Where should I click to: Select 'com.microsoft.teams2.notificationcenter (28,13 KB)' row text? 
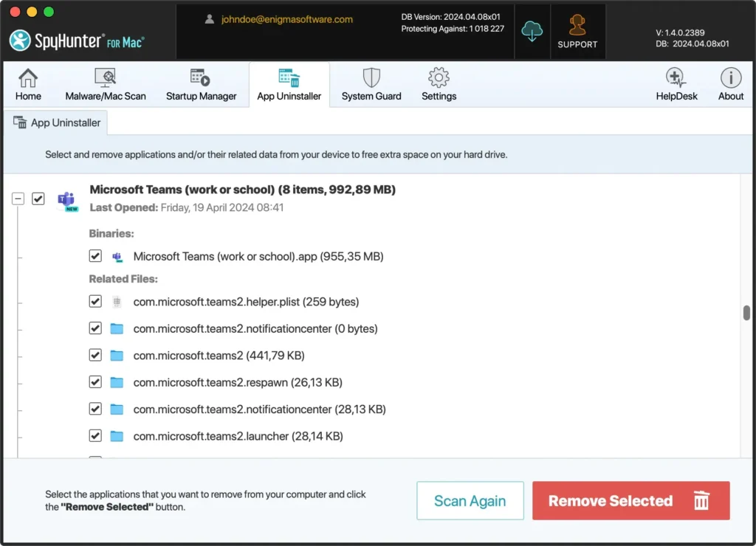259,409
